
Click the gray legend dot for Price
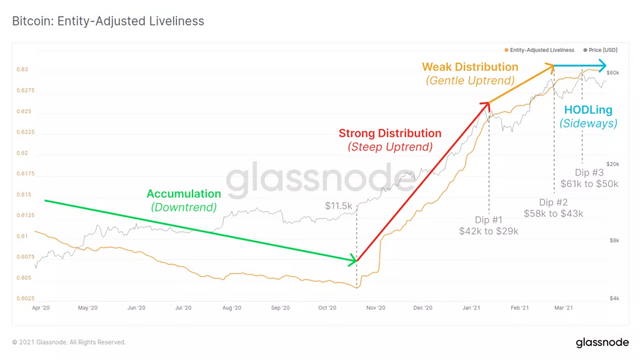pos(585,50)
